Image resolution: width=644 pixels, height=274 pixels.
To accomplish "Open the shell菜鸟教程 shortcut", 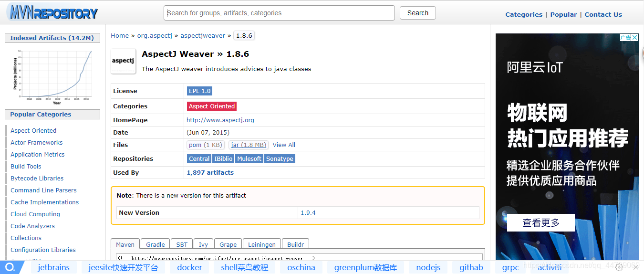I will pos(245,267).
